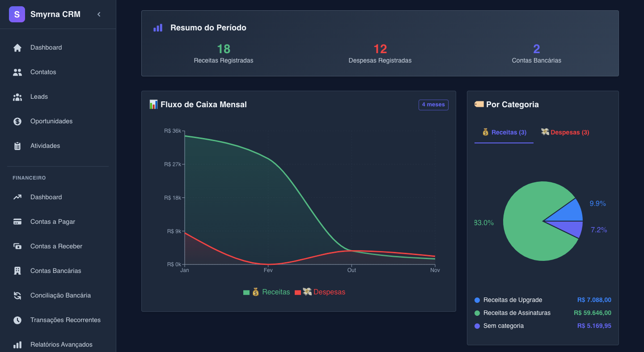Click the Leads group icon

pos(17,97)
